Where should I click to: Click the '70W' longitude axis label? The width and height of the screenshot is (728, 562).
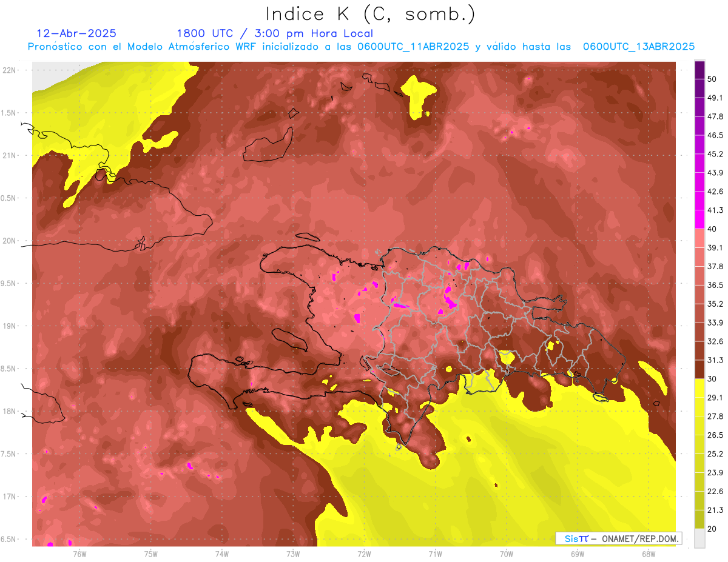coord(507,554)
